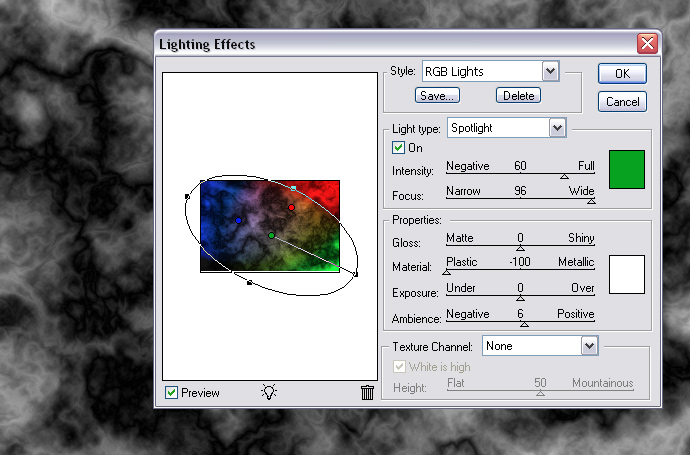The height and width of the screenshot is (455, 690).
Task: Click the Cancel button
Action: [622, 102]
